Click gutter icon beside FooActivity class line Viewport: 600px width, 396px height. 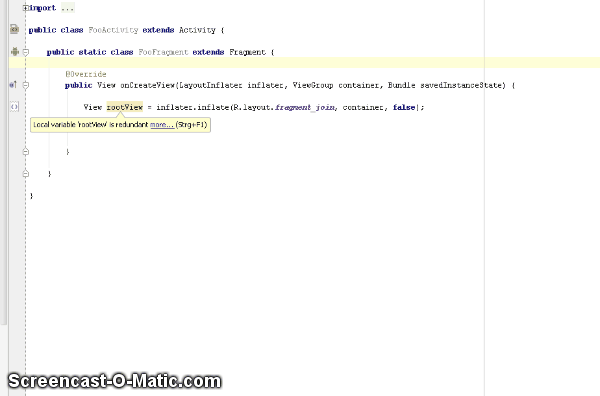point(14,29)
